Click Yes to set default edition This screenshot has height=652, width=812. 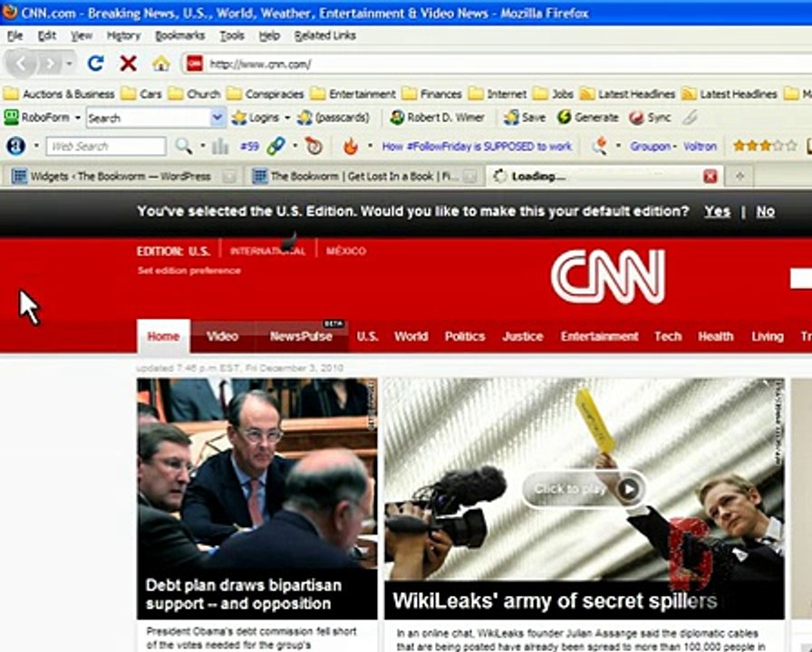click(717, 211)
